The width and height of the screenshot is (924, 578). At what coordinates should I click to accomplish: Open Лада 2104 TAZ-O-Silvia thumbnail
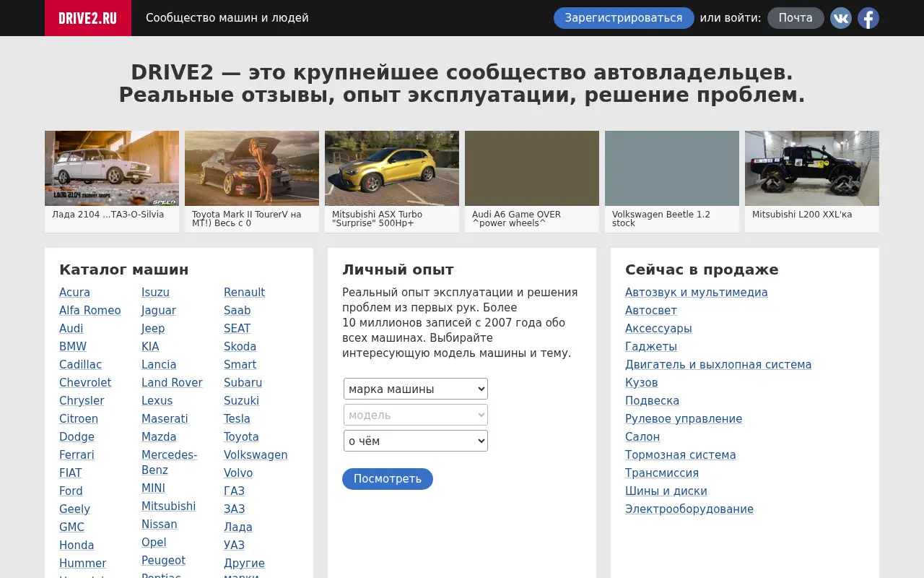pos(112,168)
